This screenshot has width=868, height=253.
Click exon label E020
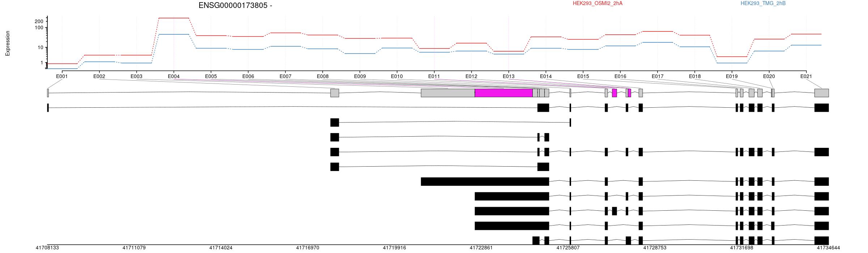769,77
